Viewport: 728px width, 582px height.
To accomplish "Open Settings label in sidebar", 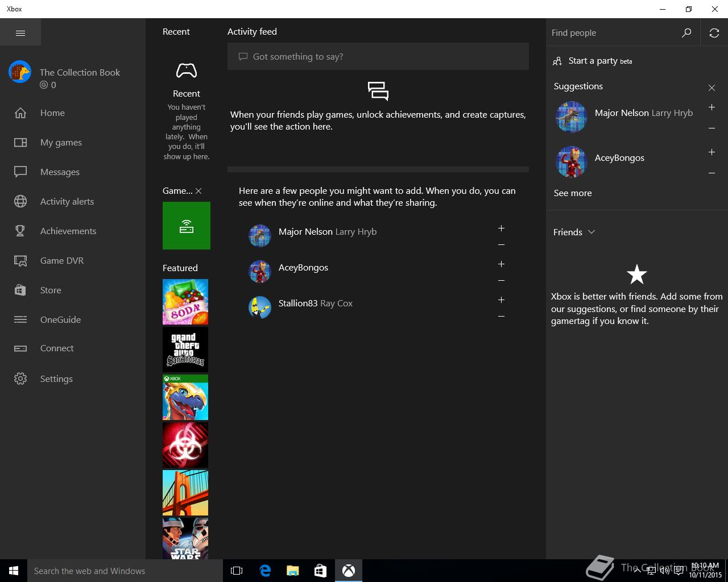I will (56, 379).
